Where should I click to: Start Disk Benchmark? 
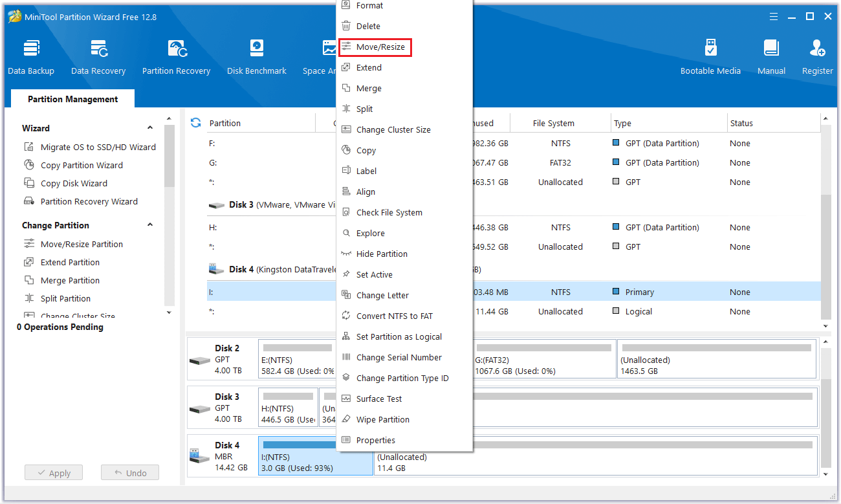257,58
